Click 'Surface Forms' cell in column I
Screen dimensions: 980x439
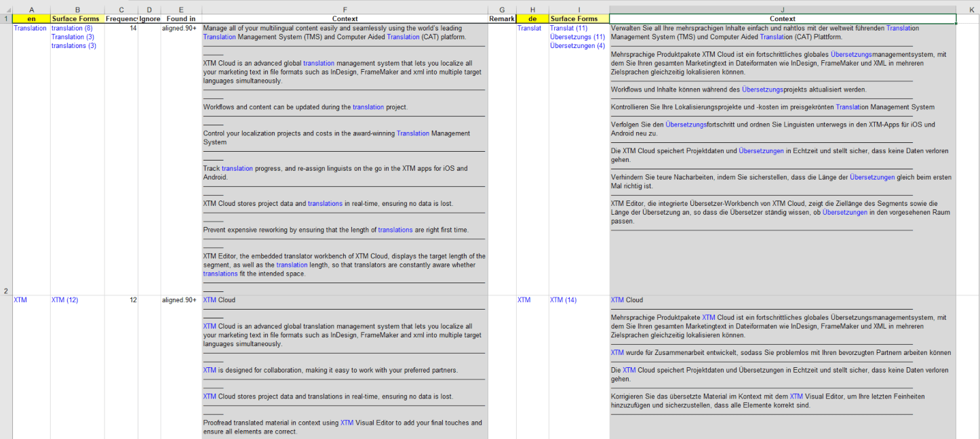pyautogui.click(x=579, y=19)
